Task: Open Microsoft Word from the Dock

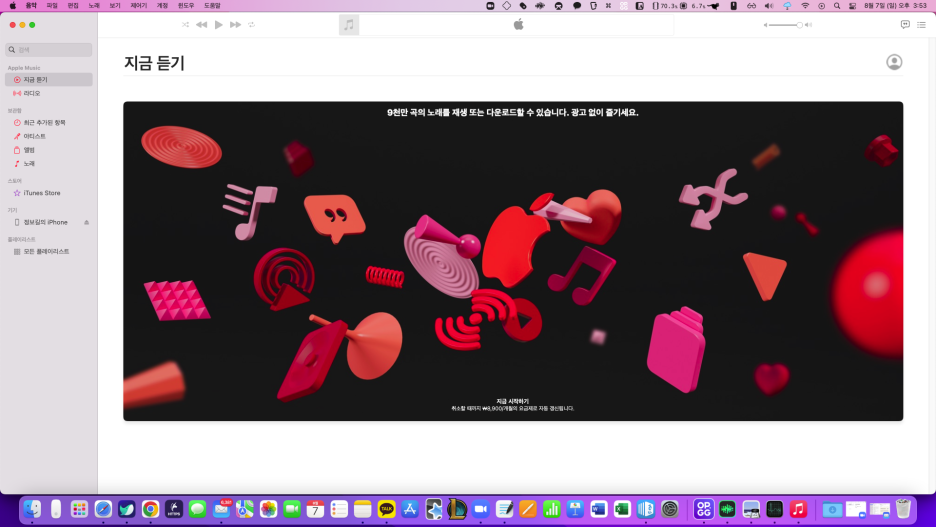Action: click(x=599, y=509)
